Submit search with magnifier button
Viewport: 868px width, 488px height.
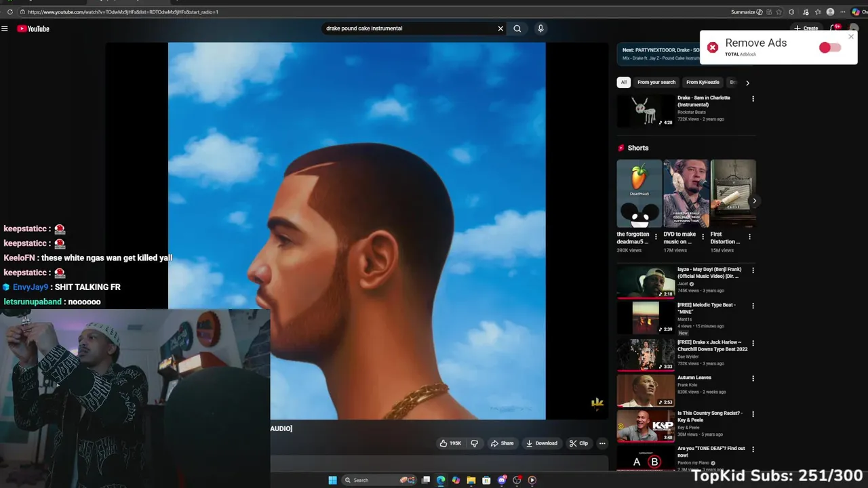point(517,28)
